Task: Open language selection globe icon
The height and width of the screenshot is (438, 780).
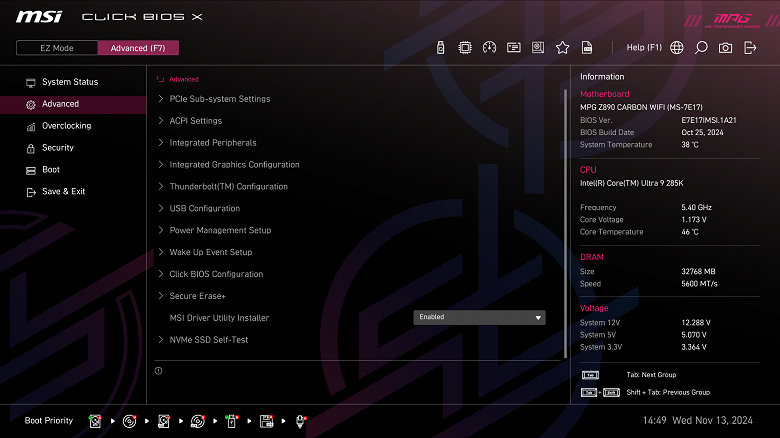Action: (x=677, y=47)
